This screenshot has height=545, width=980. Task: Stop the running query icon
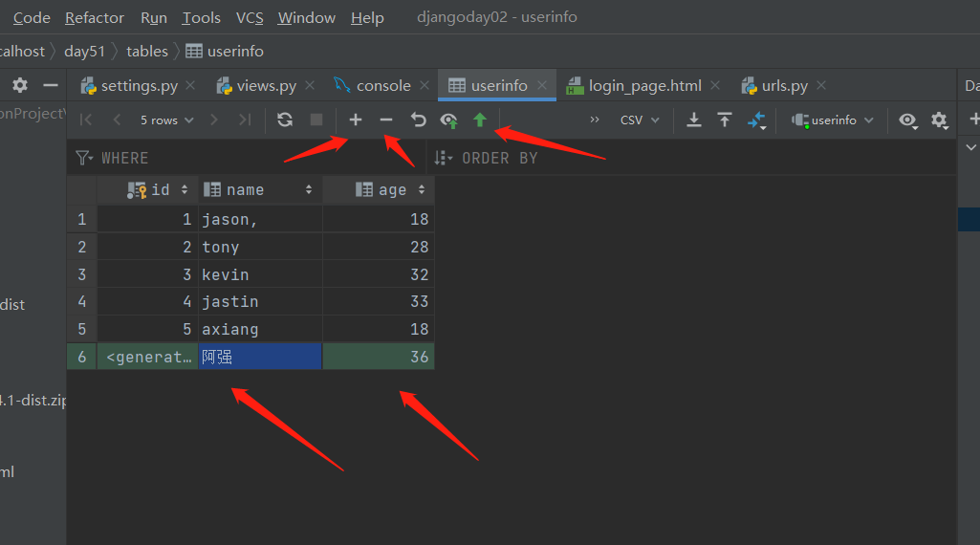point(316,120)
